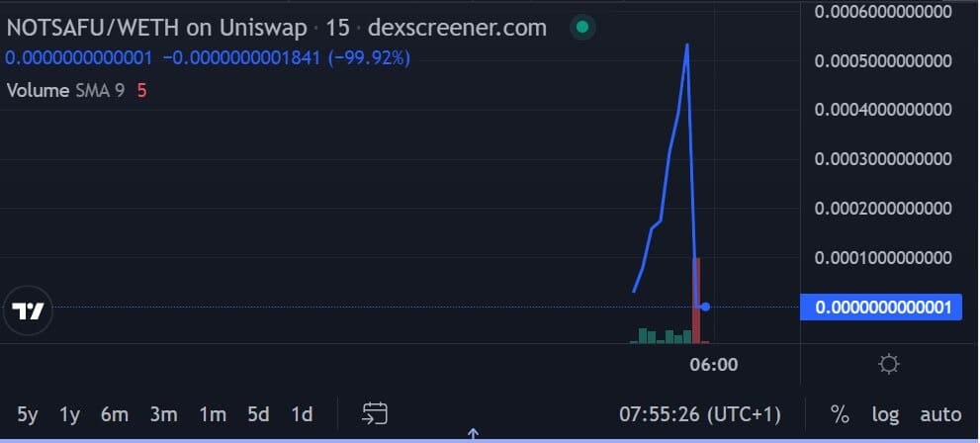Click the current price label 0.0000000000001
The width and height of the screenshot is (980, 443).
[881, 308]
